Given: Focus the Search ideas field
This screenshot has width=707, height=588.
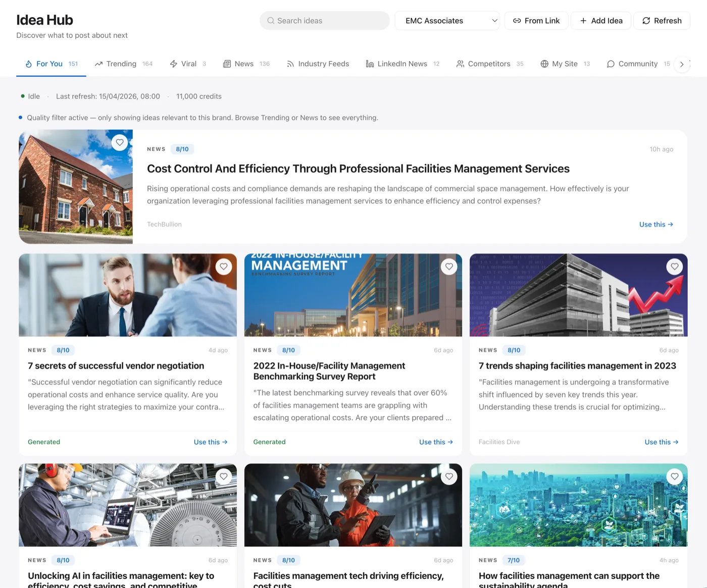Looking at the screenshot, I should [325, 21].
